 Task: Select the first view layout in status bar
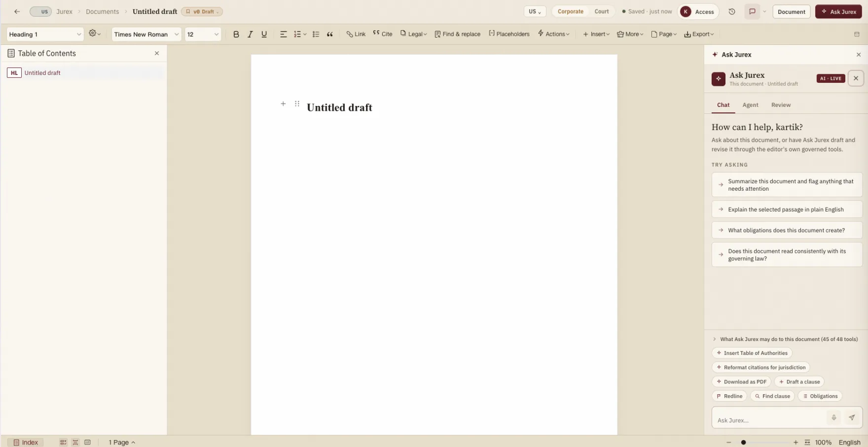pyautogui.click(x=63, y=442)
